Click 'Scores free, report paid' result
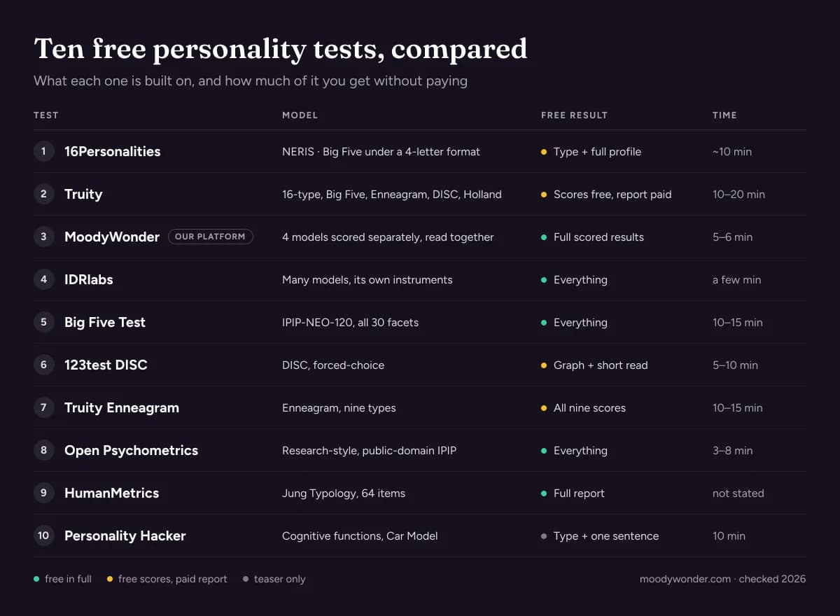 [612, 194]
